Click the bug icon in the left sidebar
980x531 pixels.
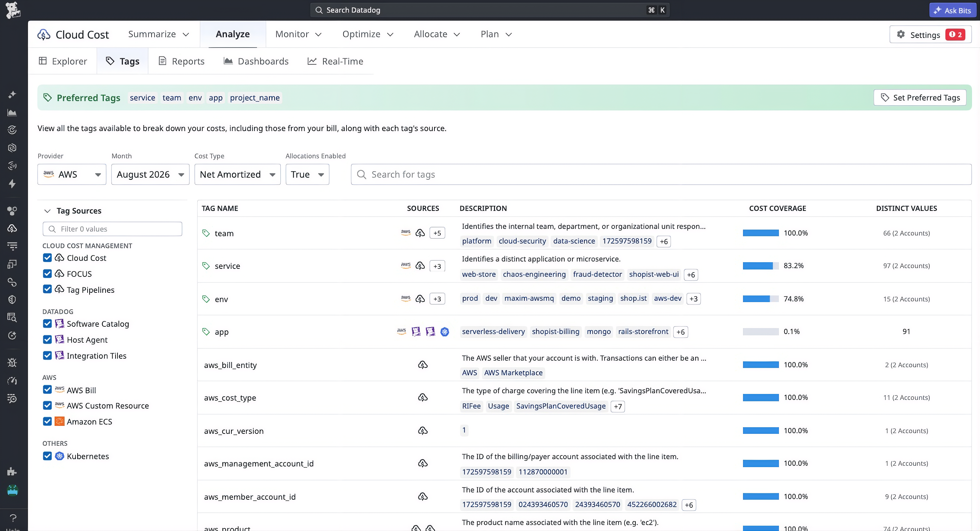[x=12, y=363]
